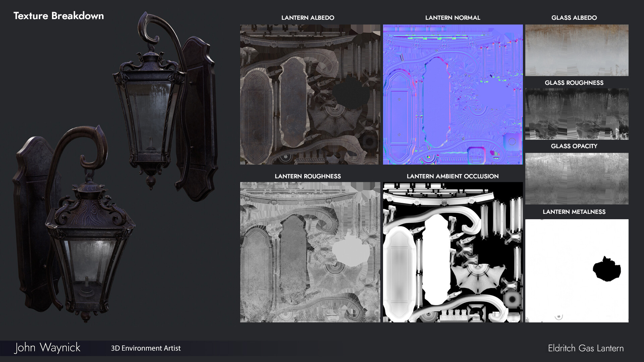The height and width of the screenshot is (362, 644).
Task: Open the artist name John Waynick
Action: click(x=47, y=348)
